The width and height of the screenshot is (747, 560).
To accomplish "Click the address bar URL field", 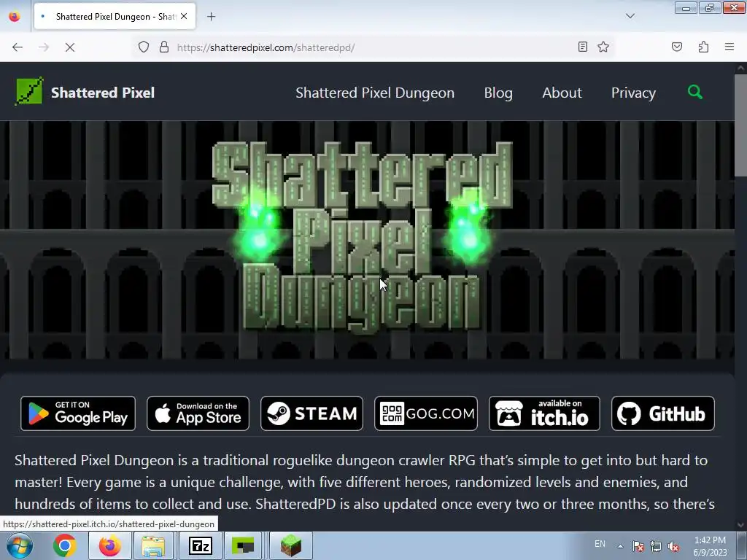I will 374,47.
